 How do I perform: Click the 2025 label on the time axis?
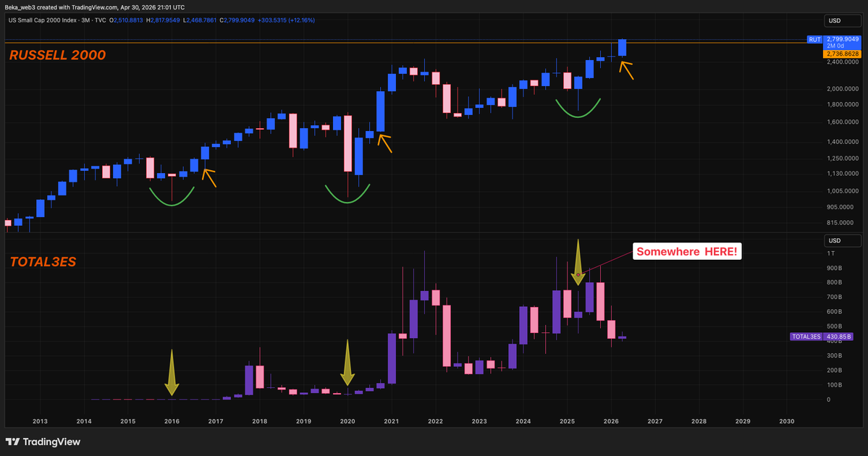pos(567,421)
